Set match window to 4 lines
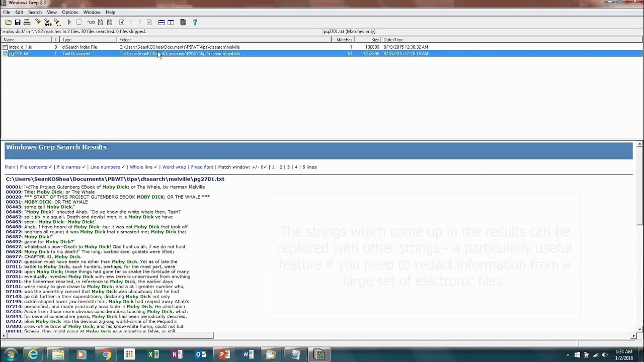The image size is (644, 362). click(296, 167)
